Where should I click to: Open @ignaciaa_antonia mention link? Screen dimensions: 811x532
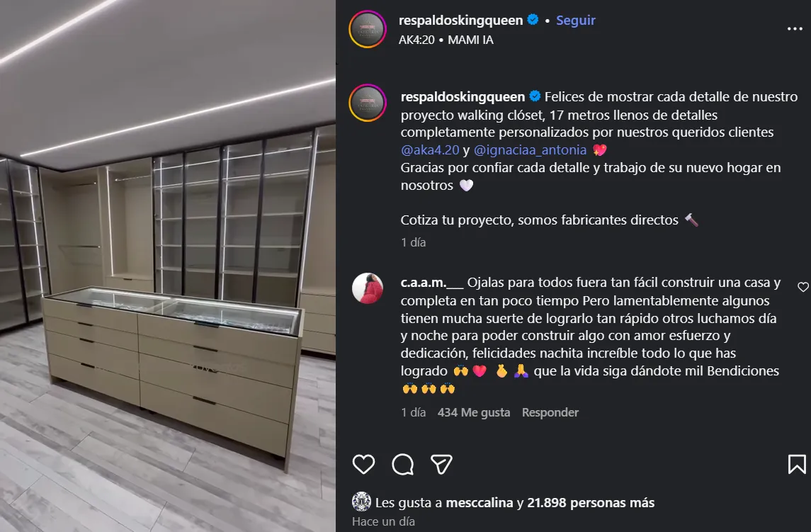tap(530, 150)
